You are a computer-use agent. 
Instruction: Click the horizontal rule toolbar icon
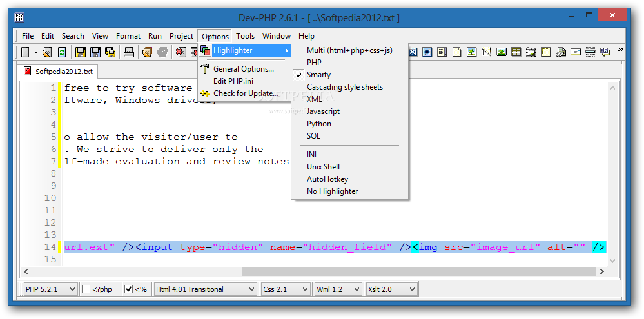[x=590, y=52]
